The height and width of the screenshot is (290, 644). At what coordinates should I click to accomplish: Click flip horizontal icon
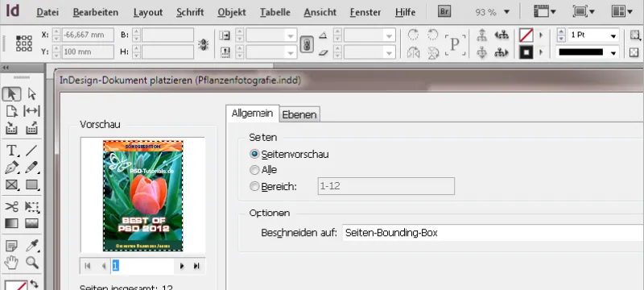[x=413, y=52]
